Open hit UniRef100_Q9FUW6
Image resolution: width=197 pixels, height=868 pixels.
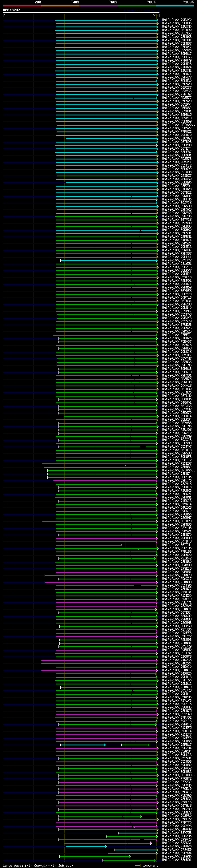coord(177,23)
